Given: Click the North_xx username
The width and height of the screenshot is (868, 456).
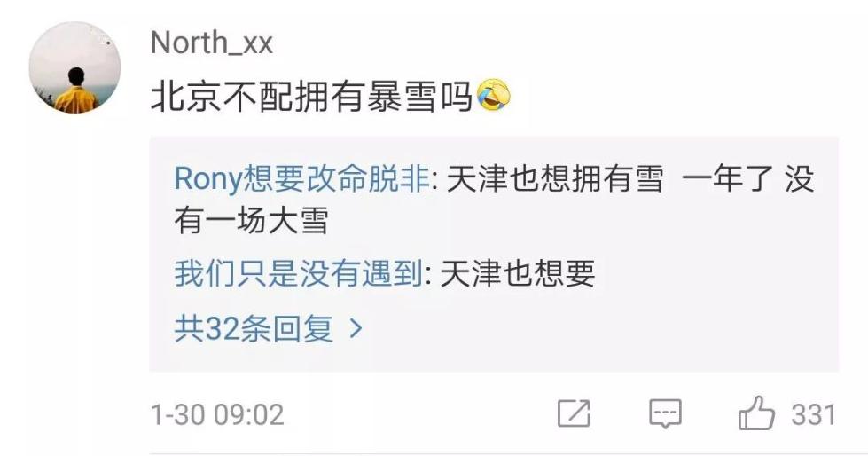Looking at the screenshot, I should click(x=212, y=43).
